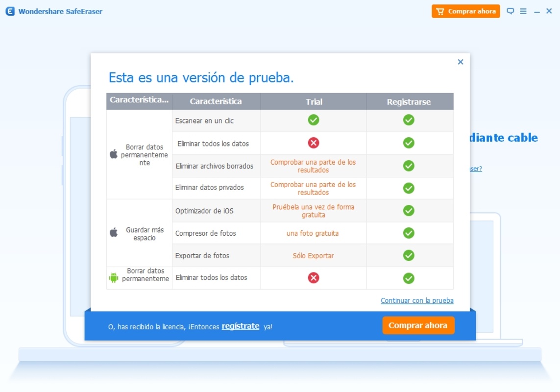The image size is (560, 392).
Task: Click the Esta es una versión de prueba heading
Action: (201, 77)
